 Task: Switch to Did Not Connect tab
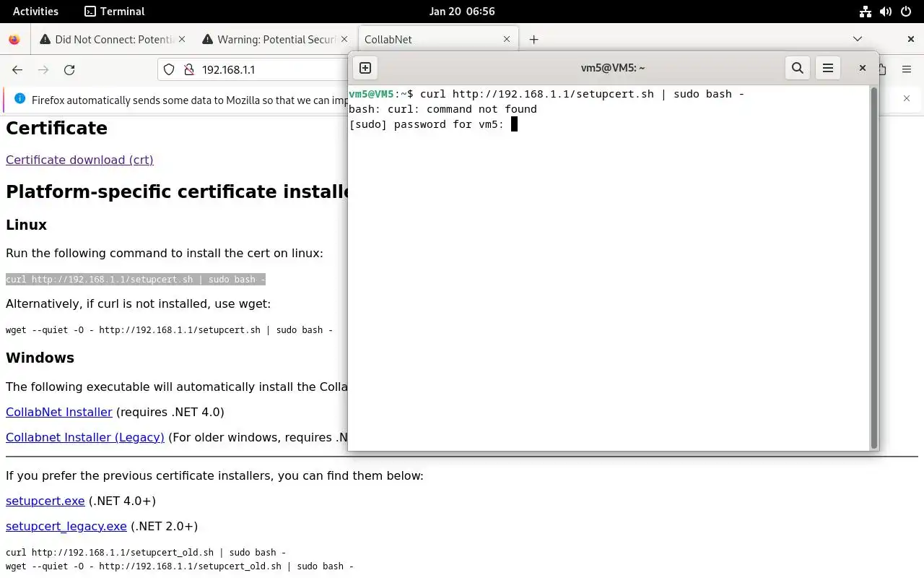pos(108,39)
